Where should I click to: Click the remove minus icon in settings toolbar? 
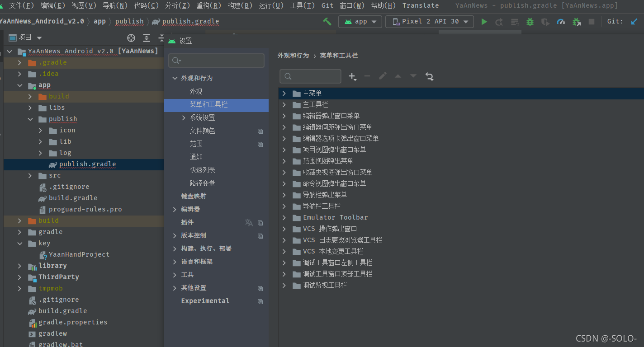point(367,76)
